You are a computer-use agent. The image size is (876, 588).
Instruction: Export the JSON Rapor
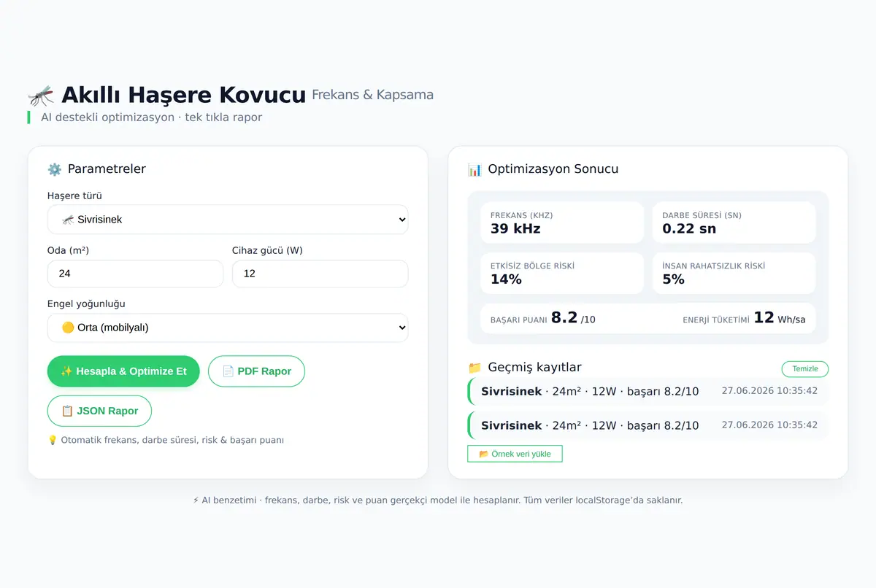pos(99,411)
